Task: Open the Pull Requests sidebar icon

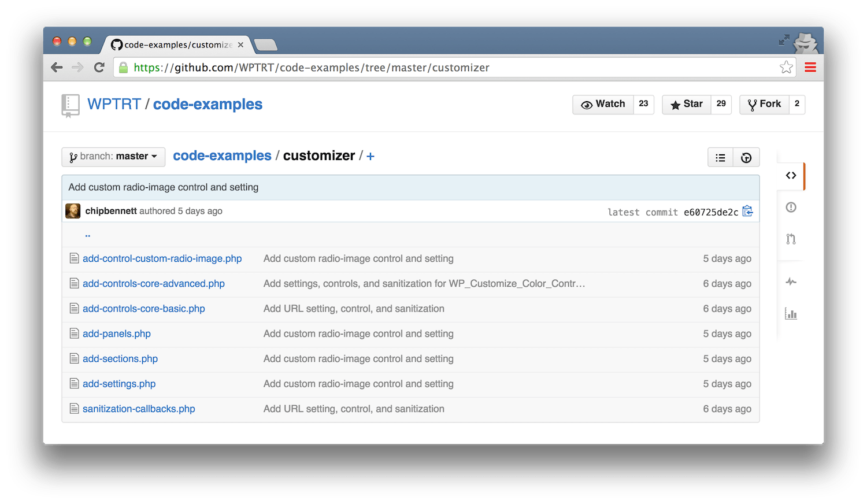Action: tap(791, 239)
